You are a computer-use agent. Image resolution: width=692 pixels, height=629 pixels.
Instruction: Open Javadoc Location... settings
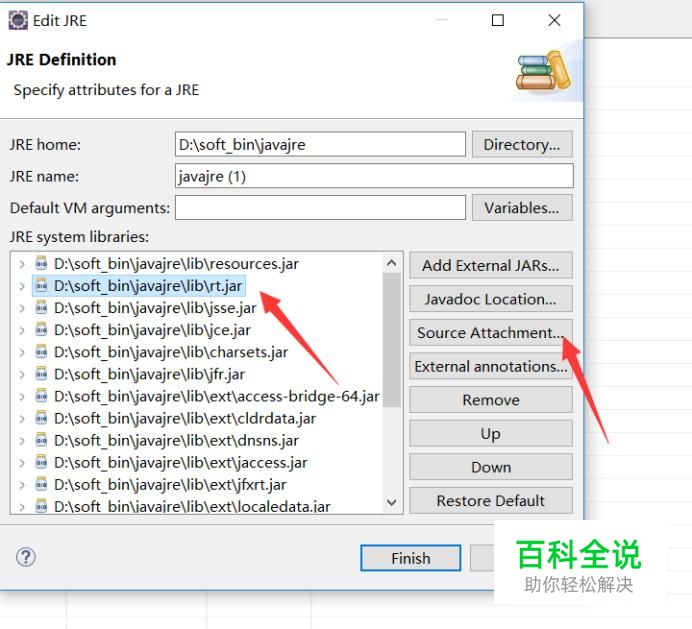coord(491,299)
